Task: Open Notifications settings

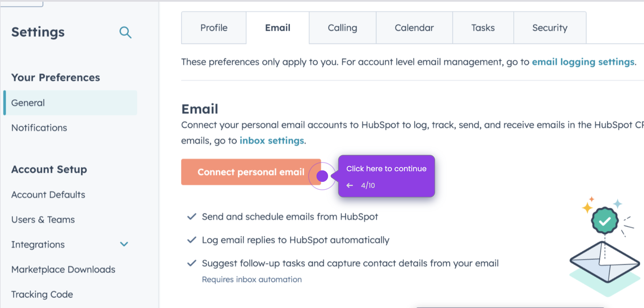Action: [39, 128]
